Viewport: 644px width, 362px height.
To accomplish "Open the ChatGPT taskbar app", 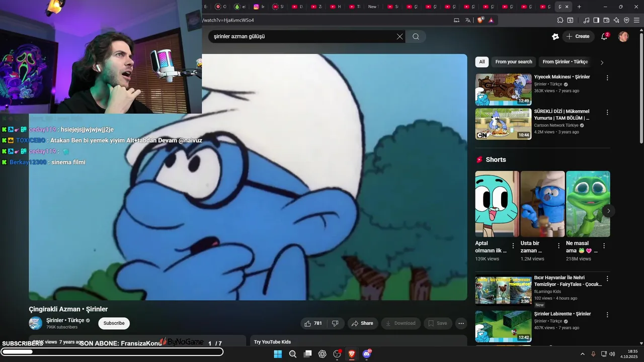I will 323,354.
